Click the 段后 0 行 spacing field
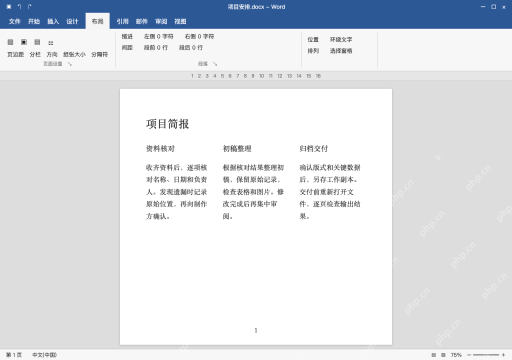The image size is (512, 360). coord(191,48)
